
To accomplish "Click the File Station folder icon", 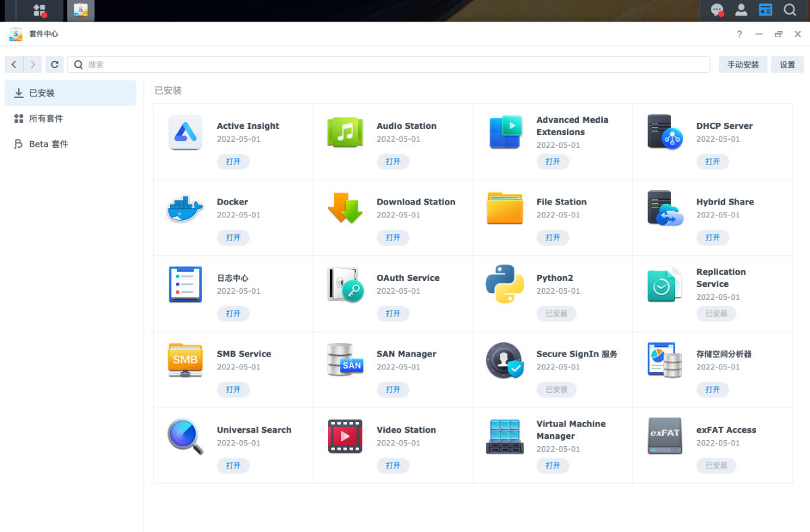I will tap(505, 208).
